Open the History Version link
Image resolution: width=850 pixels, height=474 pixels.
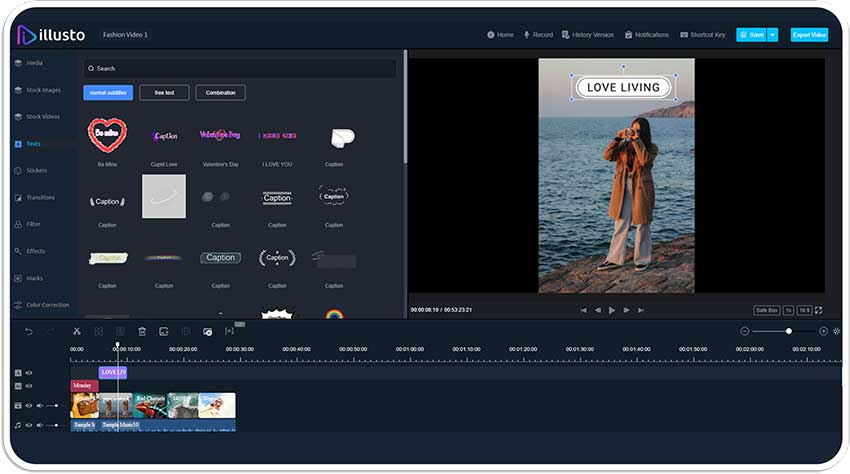588,35
